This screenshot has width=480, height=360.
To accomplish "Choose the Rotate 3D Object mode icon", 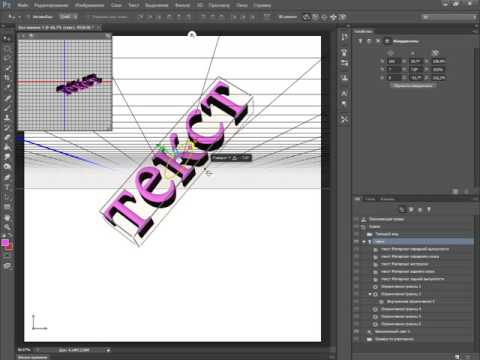I will point(306,17).
